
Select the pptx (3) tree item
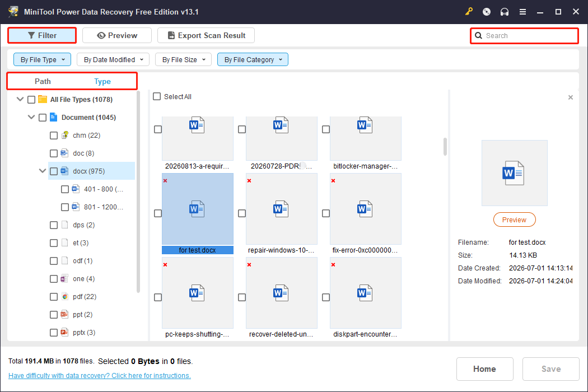(x=83, y=332)
